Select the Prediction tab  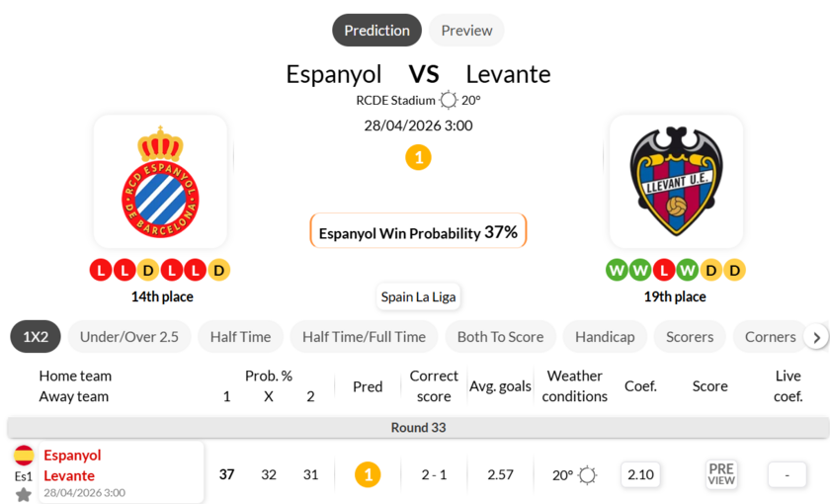[x=376, y=31]
